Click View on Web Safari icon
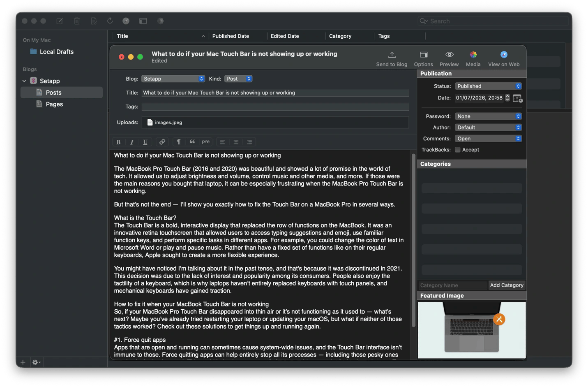 pos(504,55)
